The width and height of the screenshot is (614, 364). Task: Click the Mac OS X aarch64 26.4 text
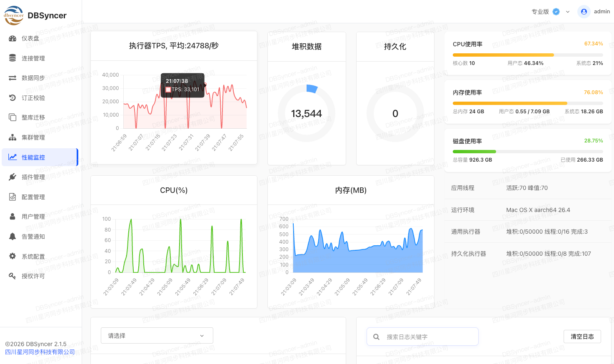[538, 210]
